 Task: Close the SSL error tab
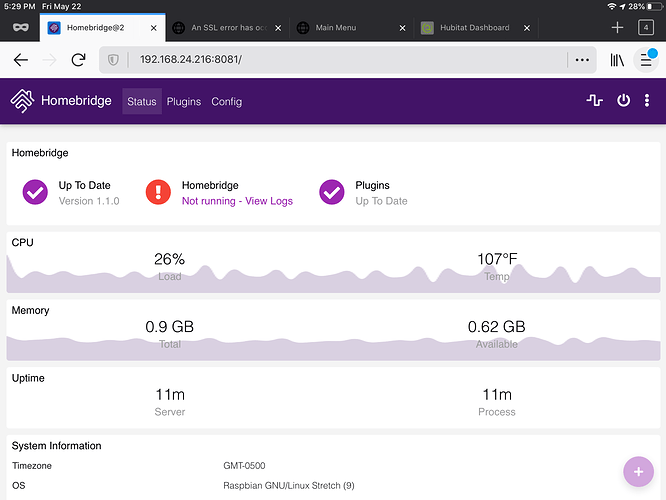(x=278, y=28)
